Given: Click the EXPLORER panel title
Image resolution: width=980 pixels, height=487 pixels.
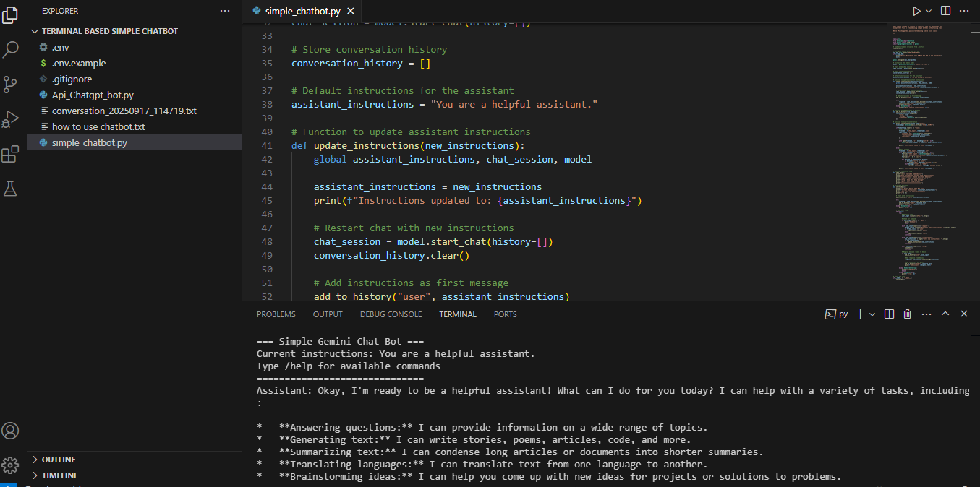Looking at the screenshot, I should [x=60, y=11].
